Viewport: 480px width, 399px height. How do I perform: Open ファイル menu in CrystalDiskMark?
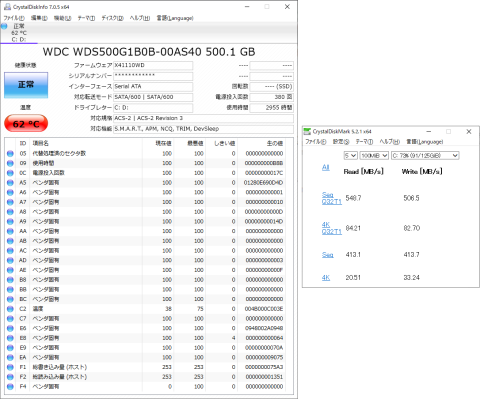(x=316, y=142)
